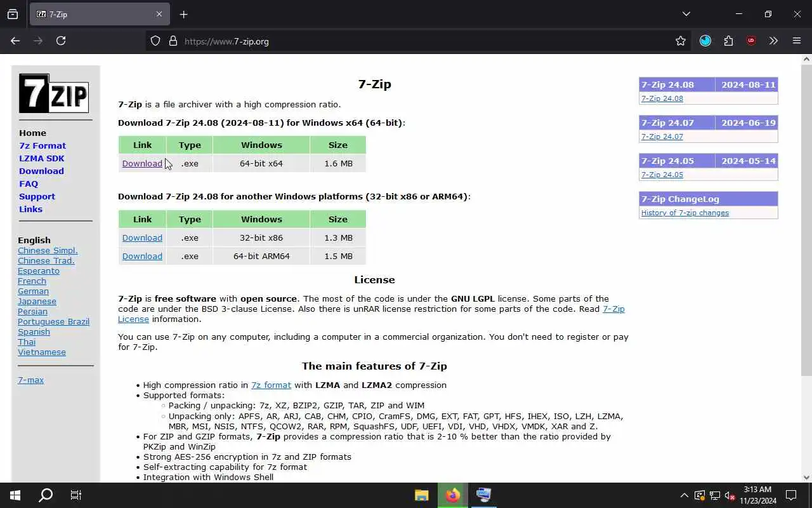Open a new tab with plus button
812x508 pixels.
click(x=183, y=14)
